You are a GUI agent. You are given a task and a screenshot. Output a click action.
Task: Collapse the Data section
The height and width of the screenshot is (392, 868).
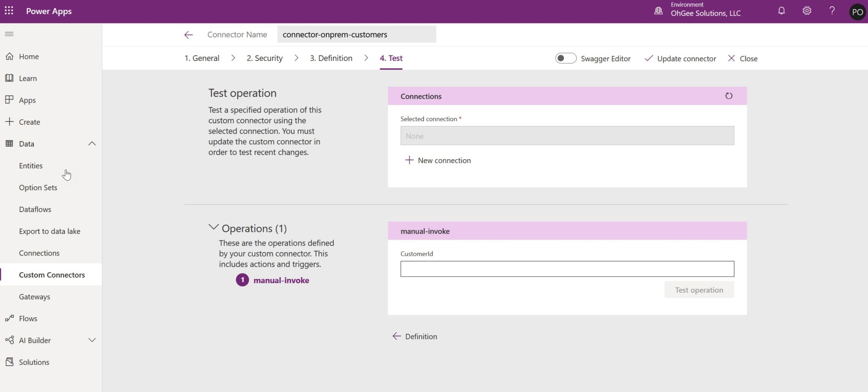point(92,144)
